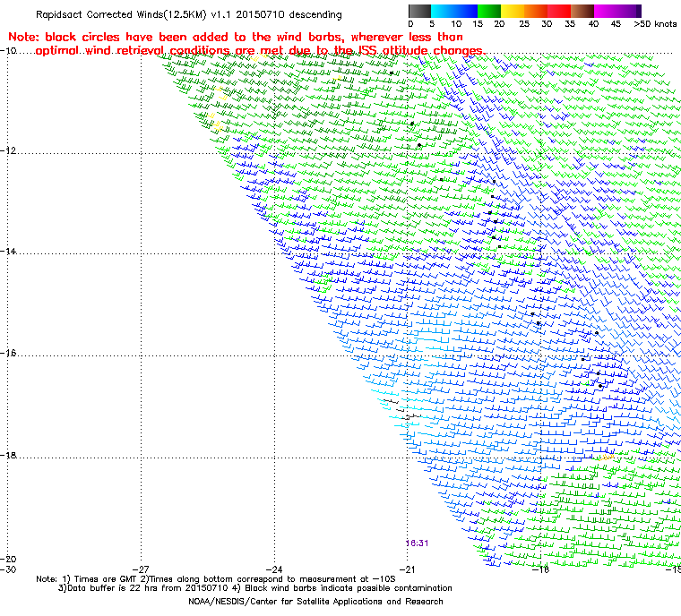Click the -12 latitude axis label
The width and height of the screenshot is (681, 616).
(8, 150)
